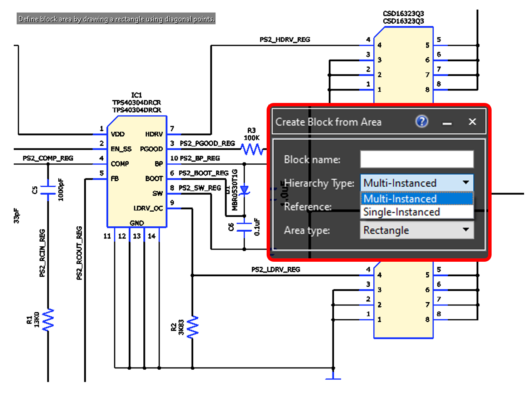This screenshot has width=532, height=403.
Task: Click the PS2_LDRV_REG net label
Action: coord(275,270)
